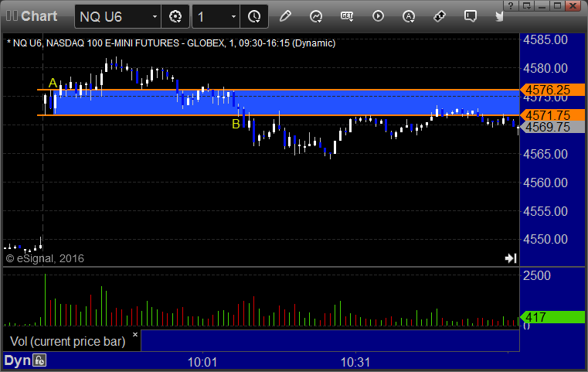
Task: Click the scroll-to-latest-bar arrow icon
Action: tap(511, 258)
